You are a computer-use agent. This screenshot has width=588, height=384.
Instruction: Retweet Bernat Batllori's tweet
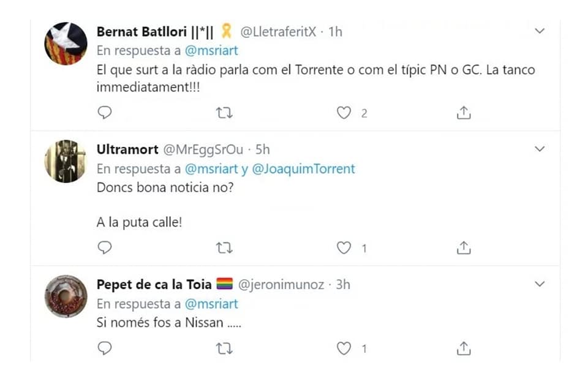tap(224, 113)
